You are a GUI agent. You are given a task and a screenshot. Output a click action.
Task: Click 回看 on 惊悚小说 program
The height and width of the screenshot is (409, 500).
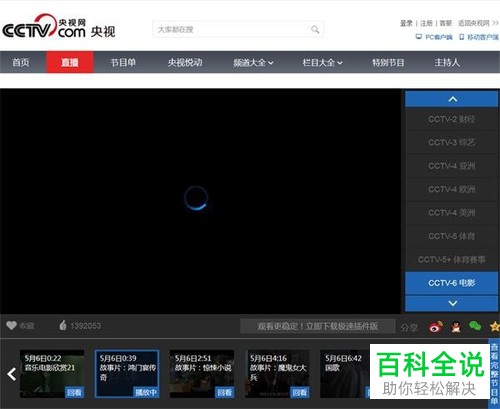(224, 392)
